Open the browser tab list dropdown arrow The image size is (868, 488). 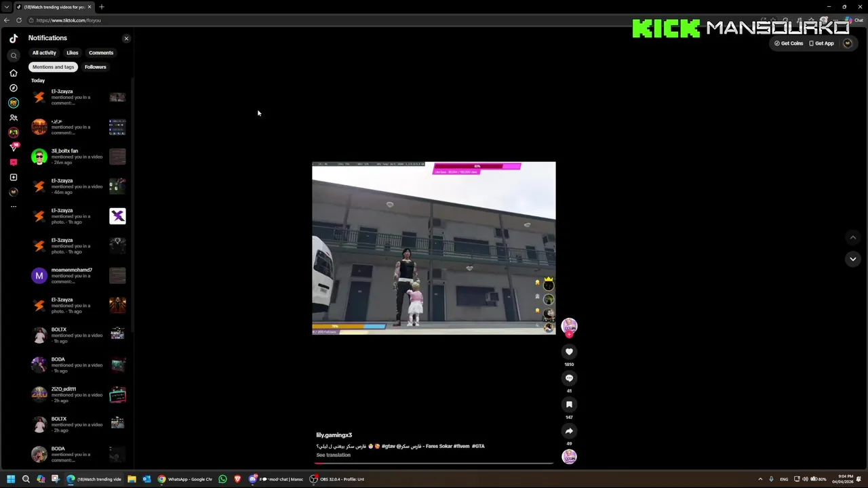pyautogui.click(x=6, y=7)
